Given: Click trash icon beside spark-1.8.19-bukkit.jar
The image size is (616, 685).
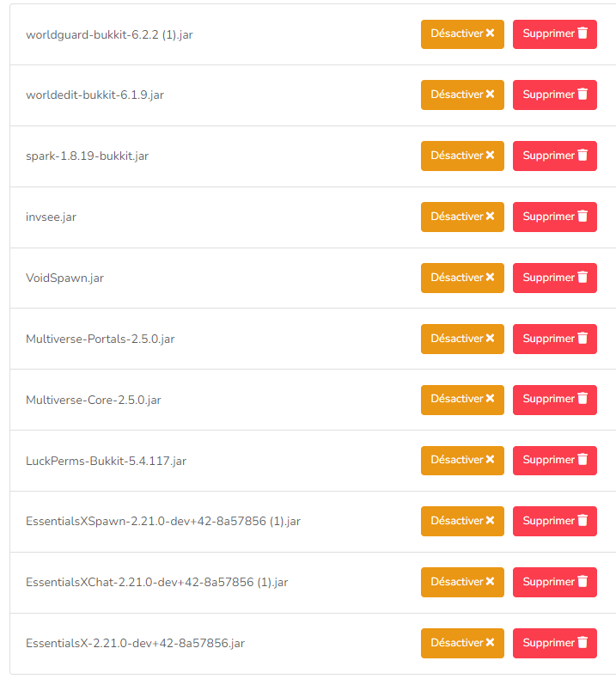Looking at the screenshot, I should pos(582,155).
